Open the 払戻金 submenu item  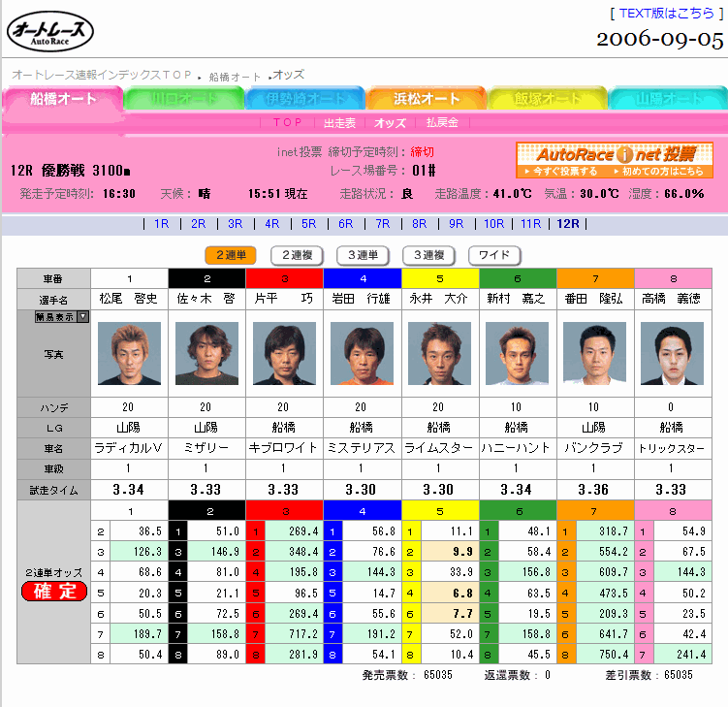pyautogui.click(x=442, y=122)
